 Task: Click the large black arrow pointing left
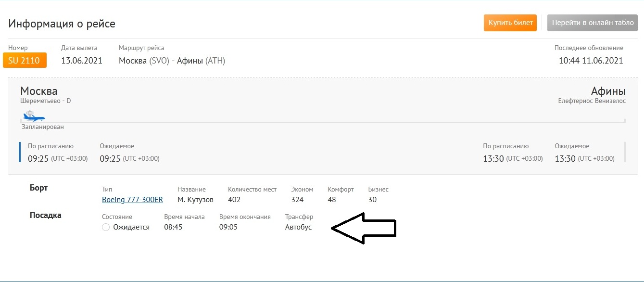[364, 229]
